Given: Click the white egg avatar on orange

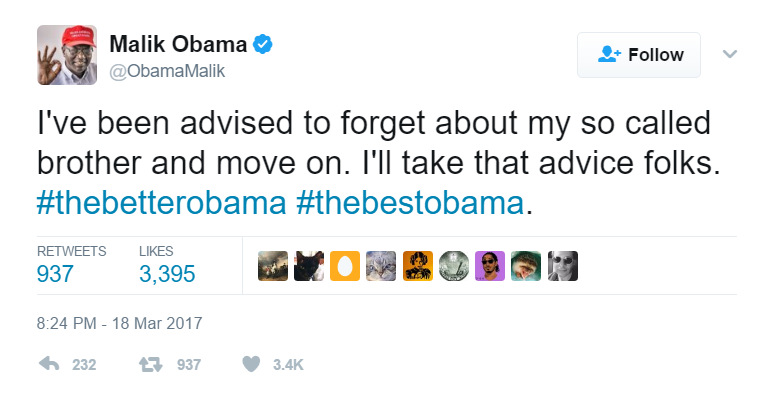Looking at the screenshot, I should [x=345, y=266].
